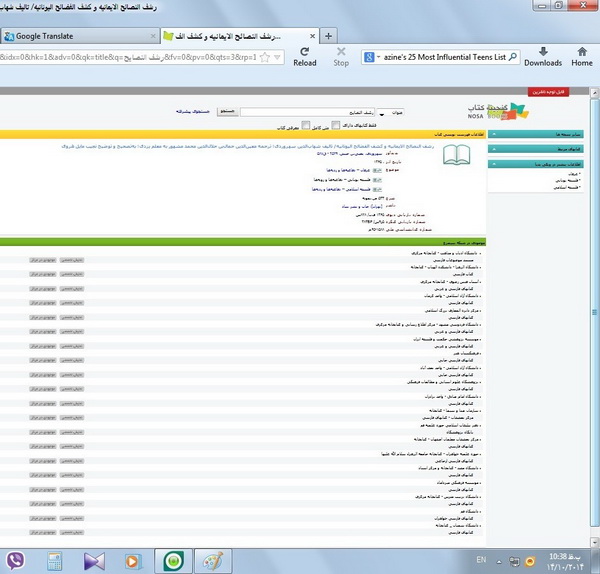Open a new tab with plus button
Viewport: 600px width, 574px height.
[x=330, y=36]
